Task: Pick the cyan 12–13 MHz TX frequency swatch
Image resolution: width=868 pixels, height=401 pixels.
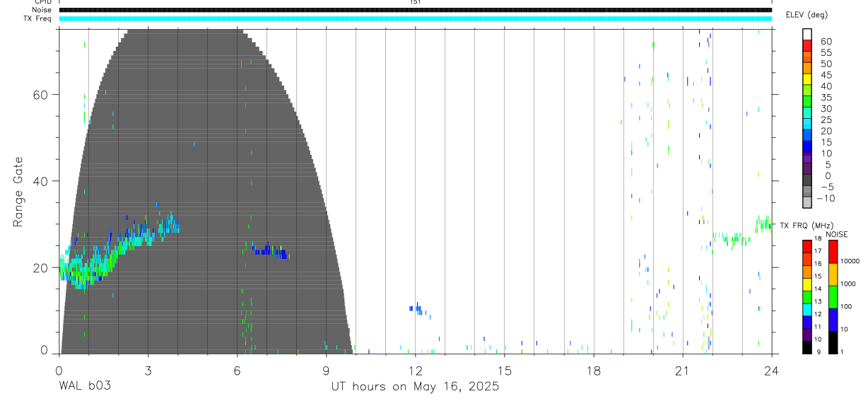Action: point(807,310)
